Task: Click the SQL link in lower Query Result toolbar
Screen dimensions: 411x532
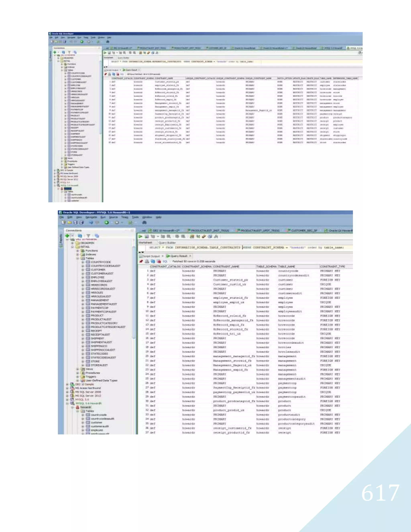Action: click(165, 261)
